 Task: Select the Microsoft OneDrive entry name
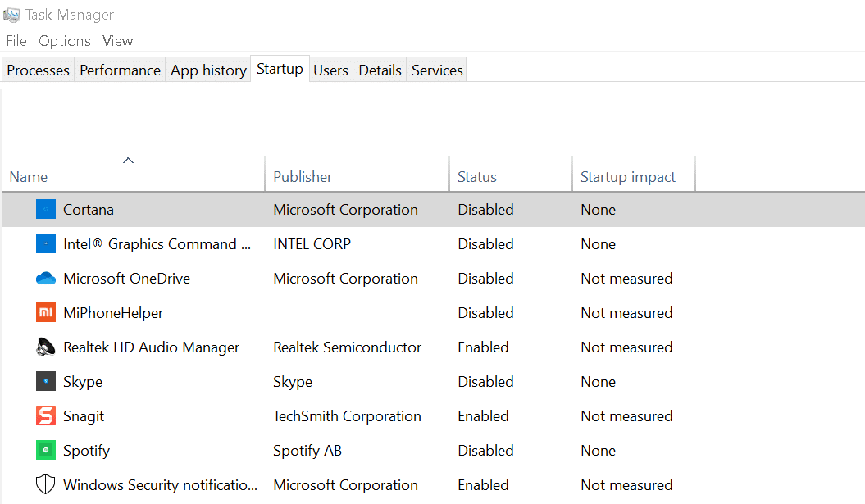tap(127, 279)
